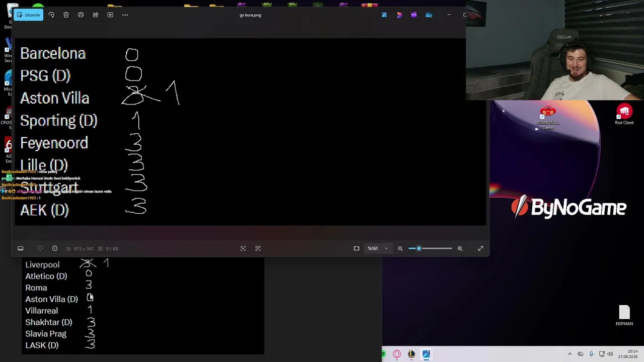Click the Aston Villa text in the Photos image
Viewport: 644px width, 362px height.
coord(55,98)
